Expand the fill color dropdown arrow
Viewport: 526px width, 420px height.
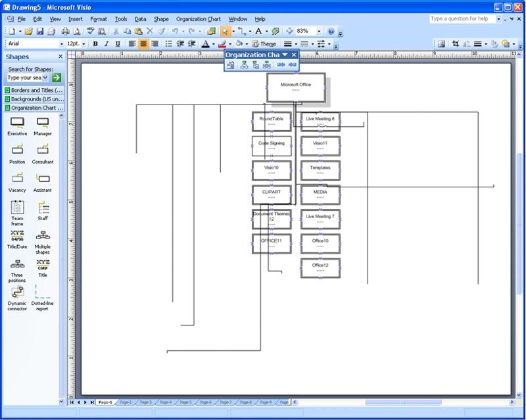coord(247,44)
